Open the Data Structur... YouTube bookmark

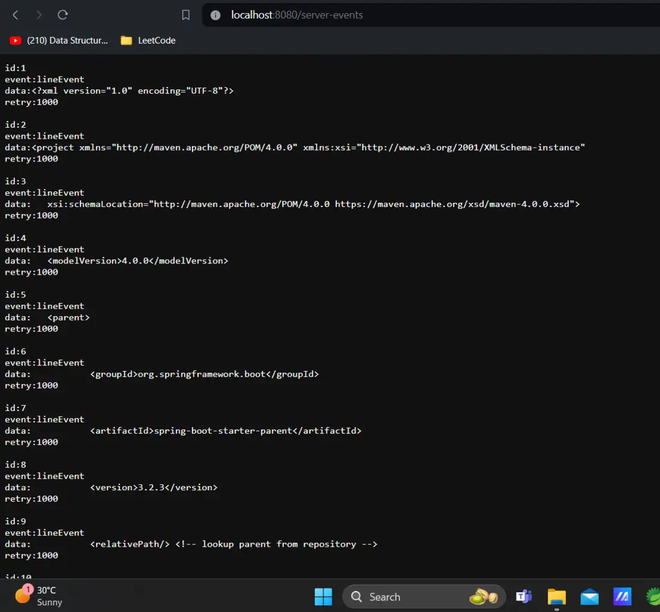[59, 40]
